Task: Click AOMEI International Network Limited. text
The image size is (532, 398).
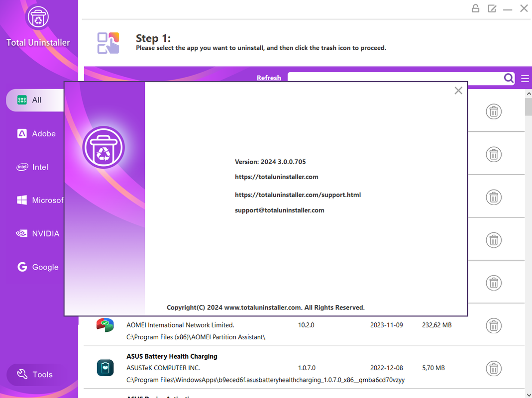Action: coord(180,325)
